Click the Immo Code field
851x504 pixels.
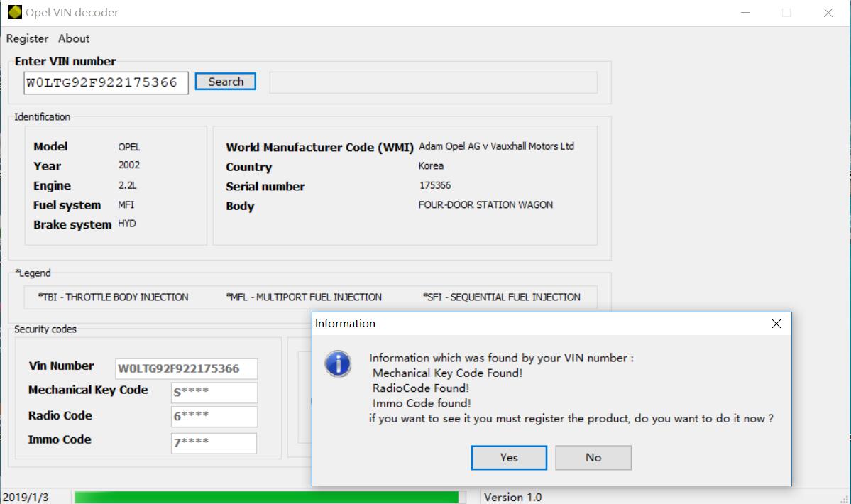[x=214, y=443]
